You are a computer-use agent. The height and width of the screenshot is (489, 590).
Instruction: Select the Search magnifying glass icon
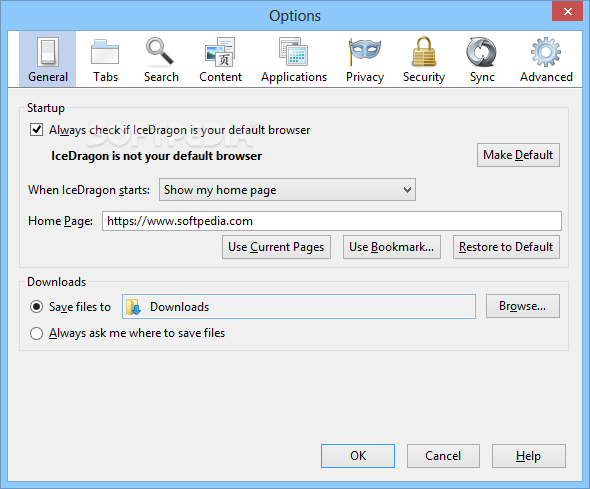pyautogui.click(x=160, y=51)
